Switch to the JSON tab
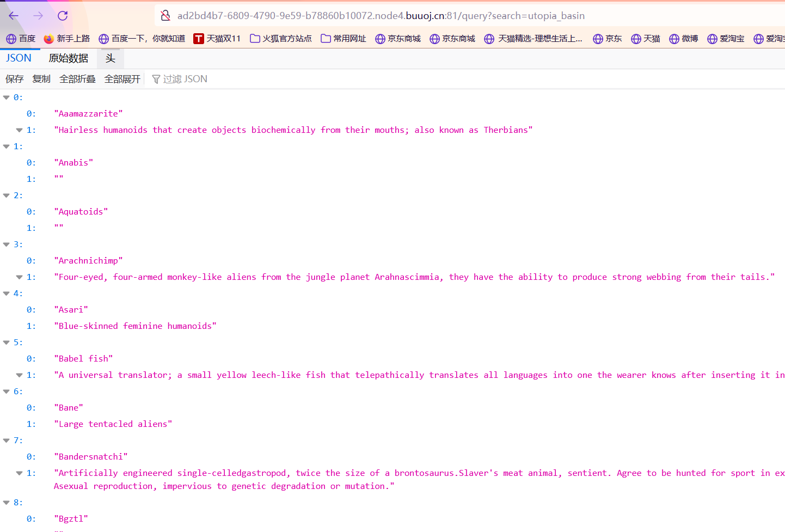The width and height of the screenshot is (785, 532). pos(19,58)
